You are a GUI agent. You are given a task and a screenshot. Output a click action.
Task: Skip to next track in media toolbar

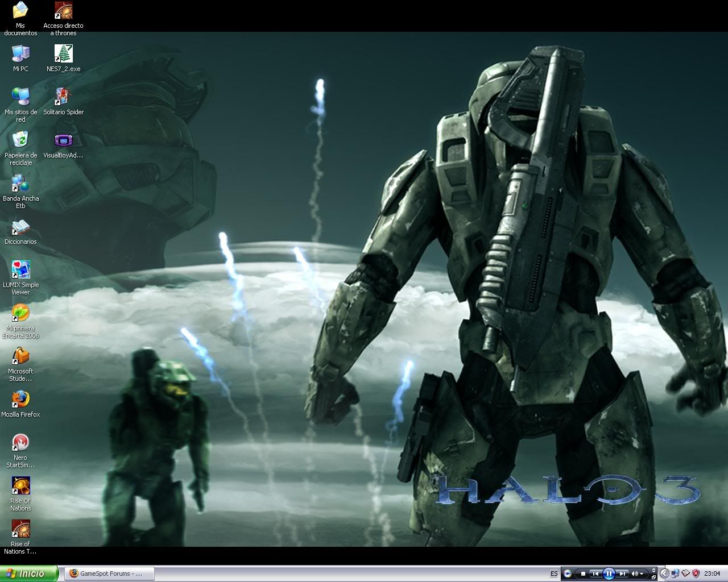click(x=622, y=573)
